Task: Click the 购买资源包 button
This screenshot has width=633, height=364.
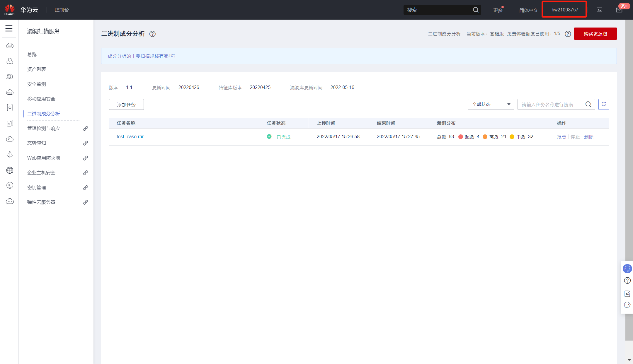Action: [595, 34]
